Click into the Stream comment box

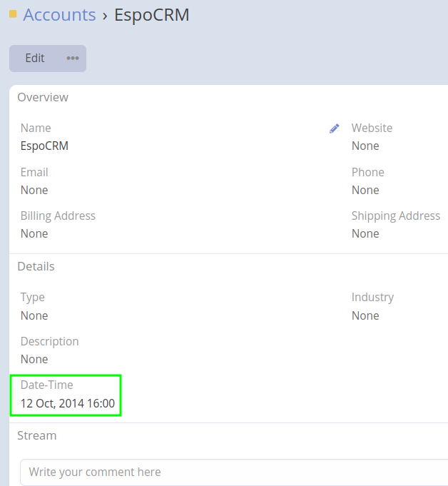point(228,472)
